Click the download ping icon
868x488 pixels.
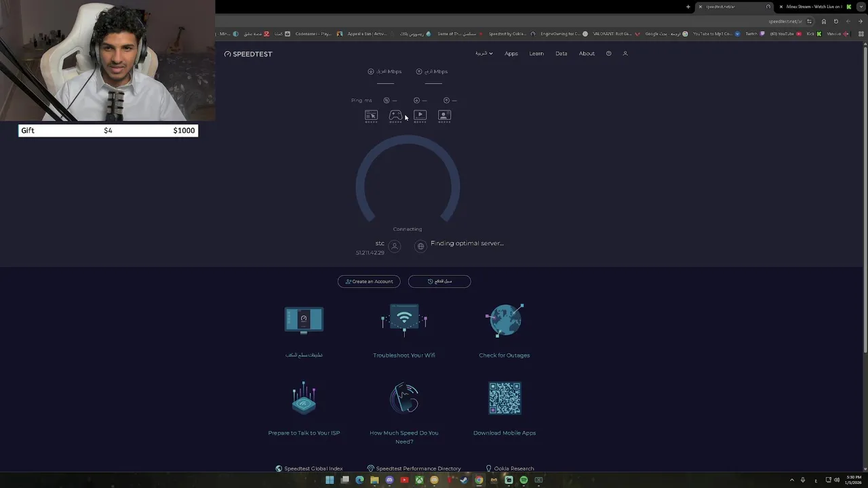pos(416,100)
